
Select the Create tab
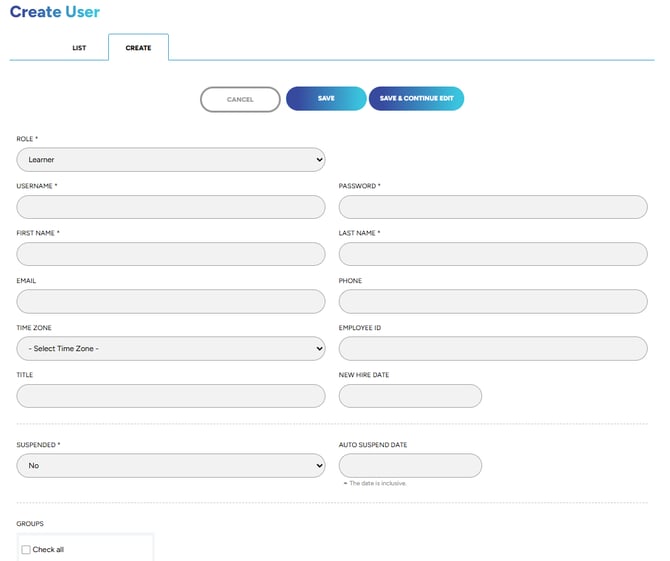pyautogui.click(x=138, y=48)
